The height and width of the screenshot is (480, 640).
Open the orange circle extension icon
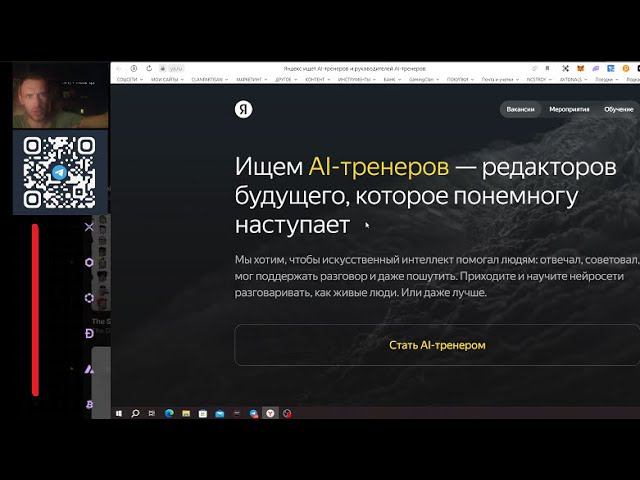coord(626,69)
